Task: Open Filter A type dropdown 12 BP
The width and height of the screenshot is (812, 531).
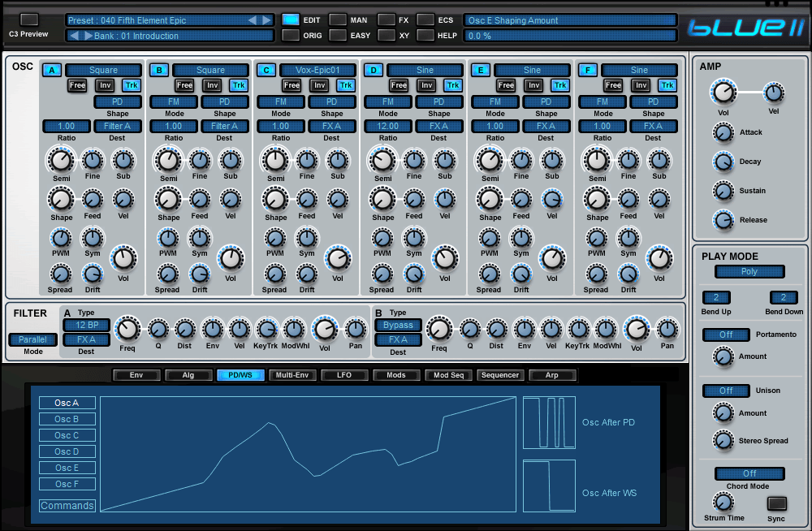Action: 86,326
